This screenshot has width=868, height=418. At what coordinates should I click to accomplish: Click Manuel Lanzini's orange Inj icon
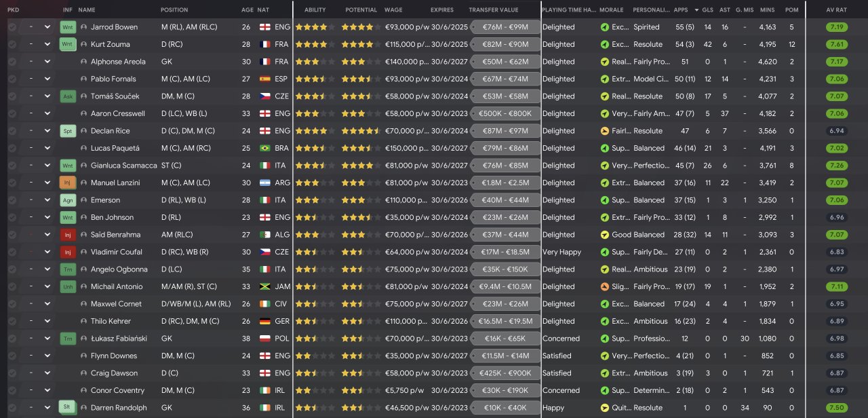(x=68, y=183)
